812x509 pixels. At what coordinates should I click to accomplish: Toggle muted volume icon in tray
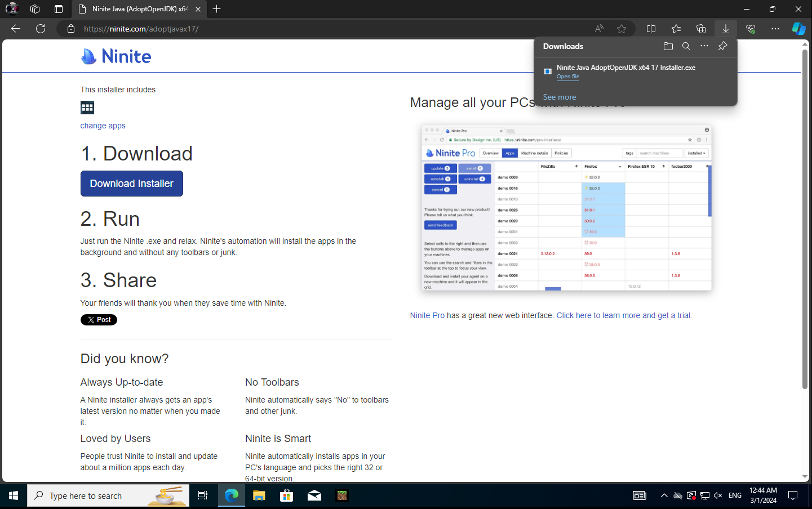[718, 495]
